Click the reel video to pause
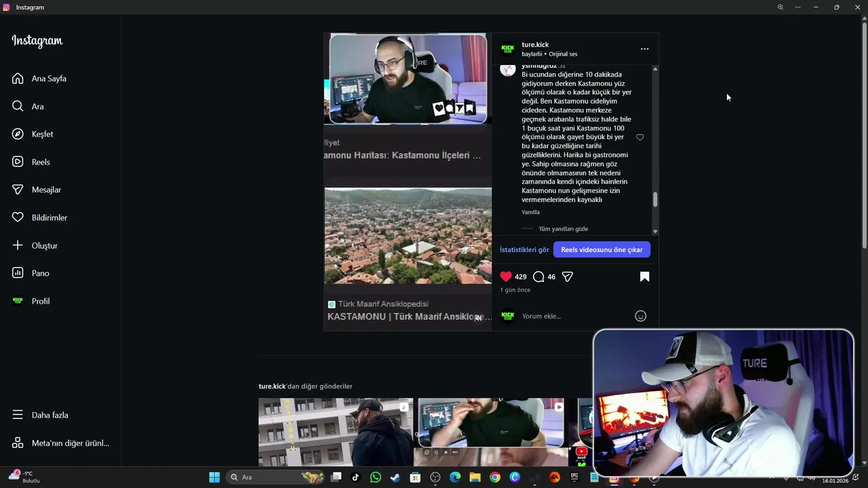868x488 pixels. coord(408,182)
